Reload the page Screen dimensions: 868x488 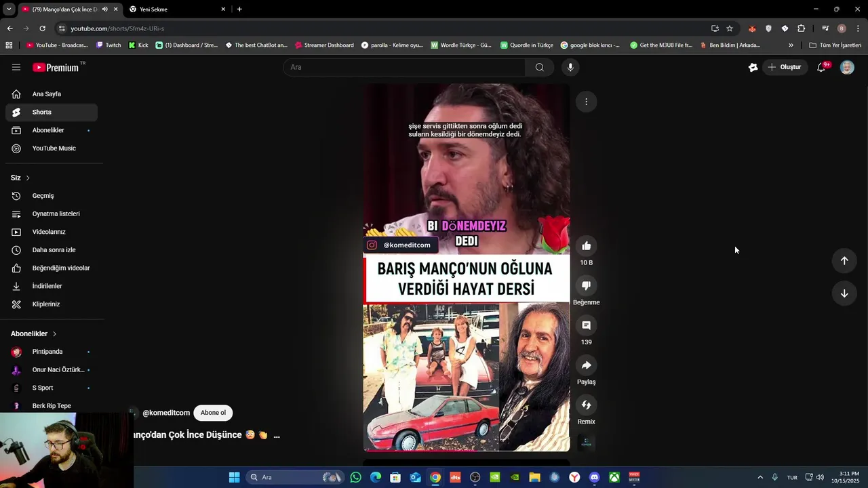point(42,28)
